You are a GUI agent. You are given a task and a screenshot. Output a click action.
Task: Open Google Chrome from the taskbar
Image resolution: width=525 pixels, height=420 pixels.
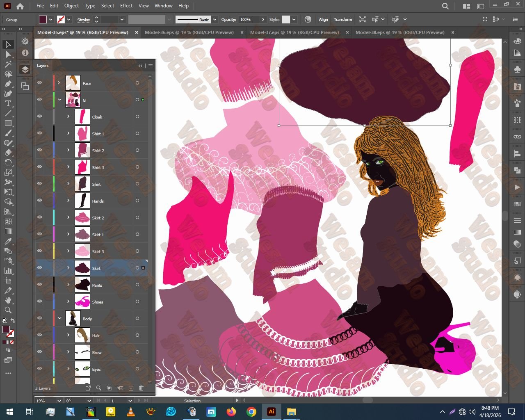pyautogui.click(x=251, y=411)
